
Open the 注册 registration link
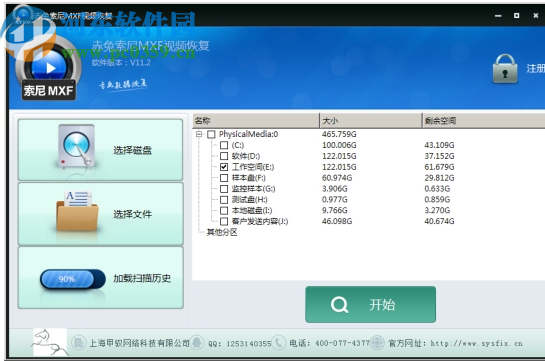(536, 68)
